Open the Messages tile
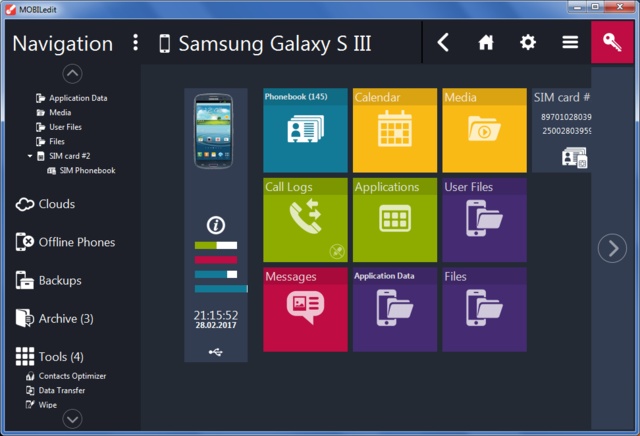Image resolution: width=640 pixels, height=436 pixels. point(305,309)
